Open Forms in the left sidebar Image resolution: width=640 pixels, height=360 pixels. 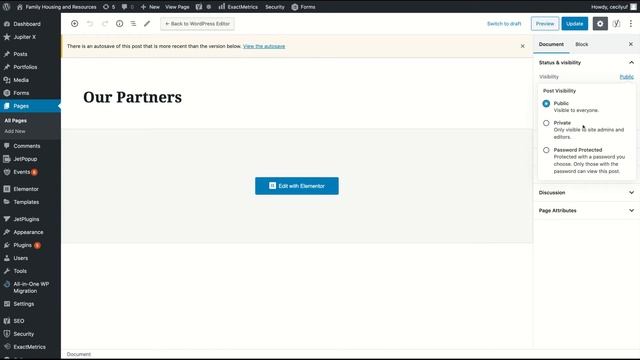[x=21, y=93]
